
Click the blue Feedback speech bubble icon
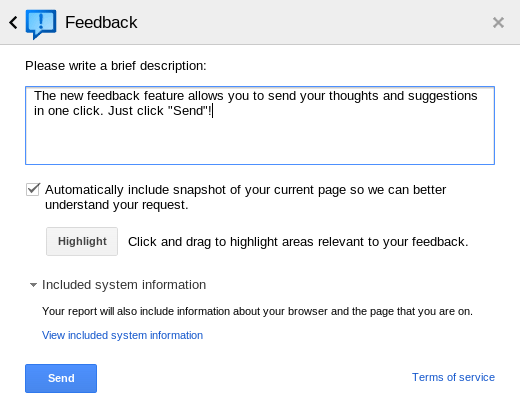point(41,24)
